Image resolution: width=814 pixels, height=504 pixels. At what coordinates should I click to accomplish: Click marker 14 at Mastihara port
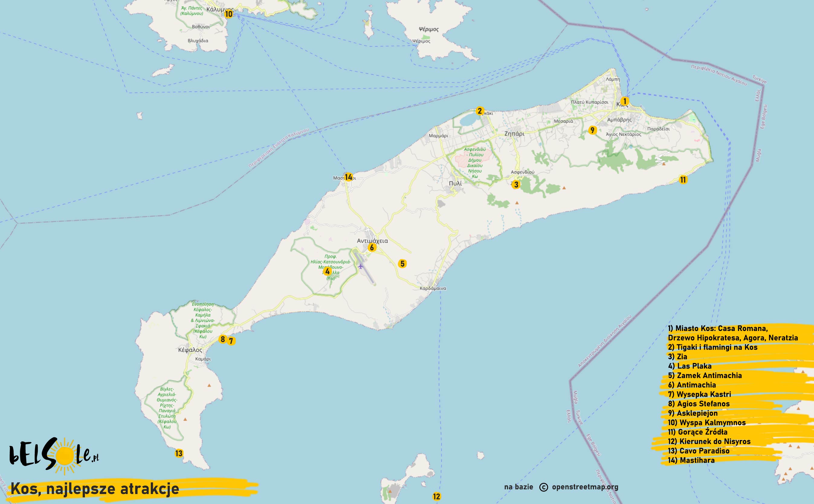tap(348, 177)
